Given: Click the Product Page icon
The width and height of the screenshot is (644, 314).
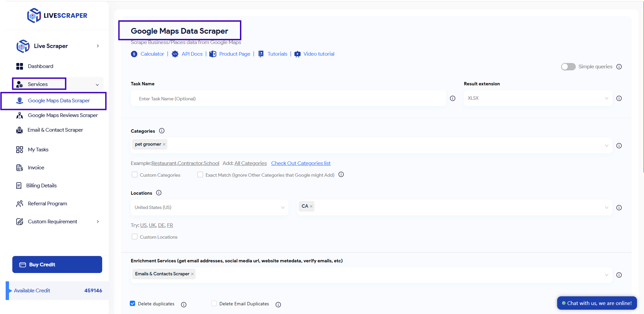Looking at the screenshot, I should pos(213,54).
